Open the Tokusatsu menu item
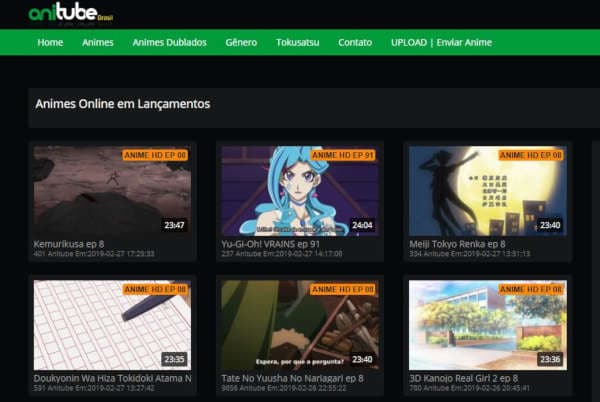This screenshot has height=402, width=600. point(298,42)
